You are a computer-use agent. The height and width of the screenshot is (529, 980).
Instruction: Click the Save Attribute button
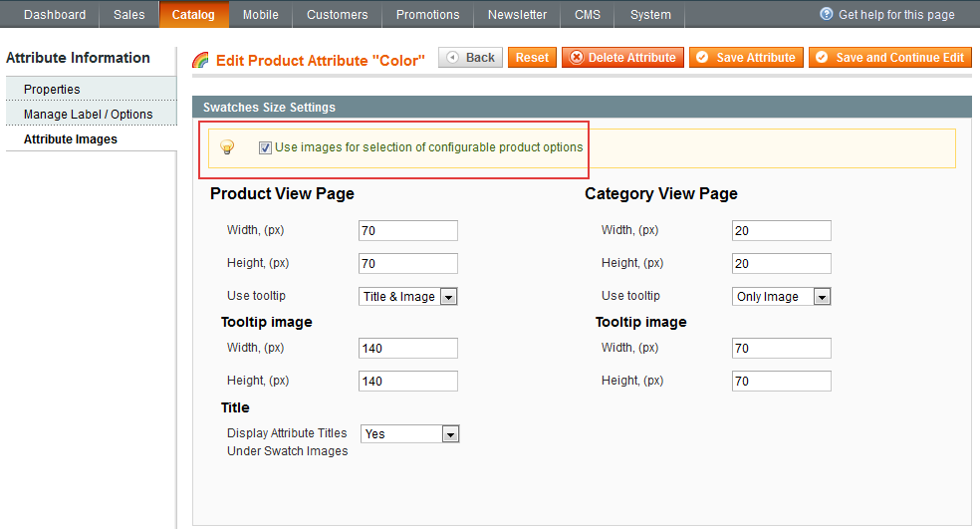tap(746, 58)
